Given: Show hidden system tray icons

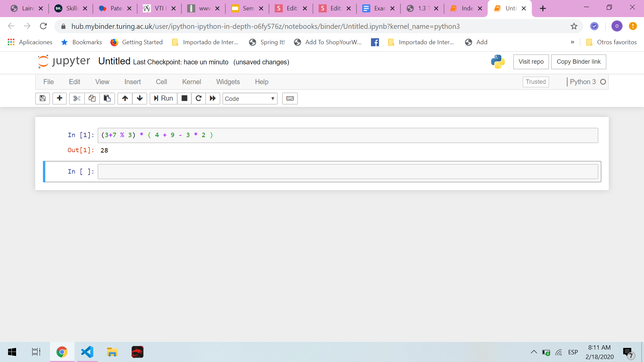Looking at the screenshot, I should [534, 352].
